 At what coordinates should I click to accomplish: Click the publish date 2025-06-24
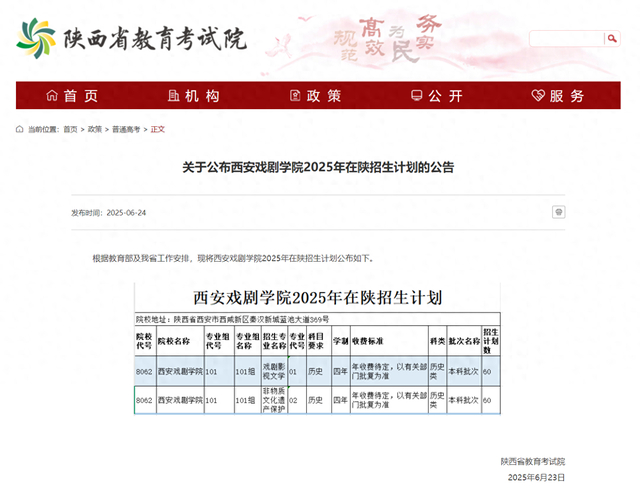pyautogui.click(x=126, y=213)
